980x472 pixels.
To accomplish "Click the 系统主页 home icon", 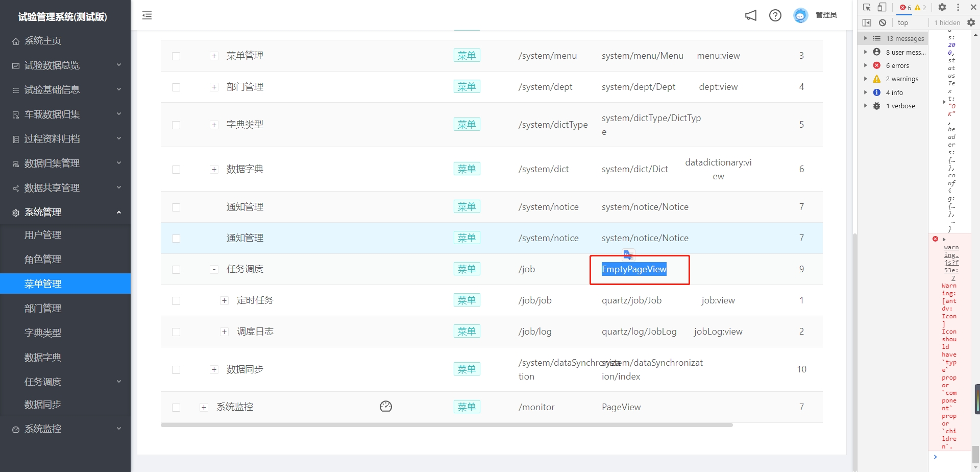I will click(x=16, y=41).
